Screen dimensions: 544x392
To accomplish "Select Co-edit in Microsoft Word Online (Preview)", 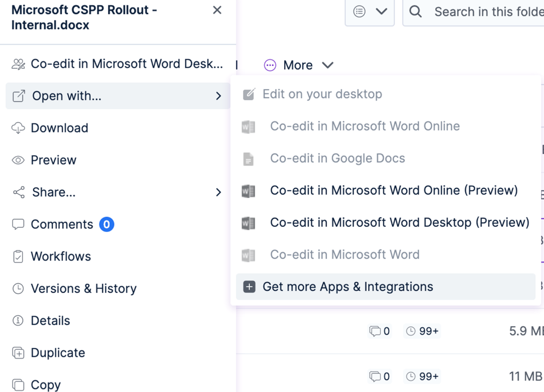I will 393,190.
